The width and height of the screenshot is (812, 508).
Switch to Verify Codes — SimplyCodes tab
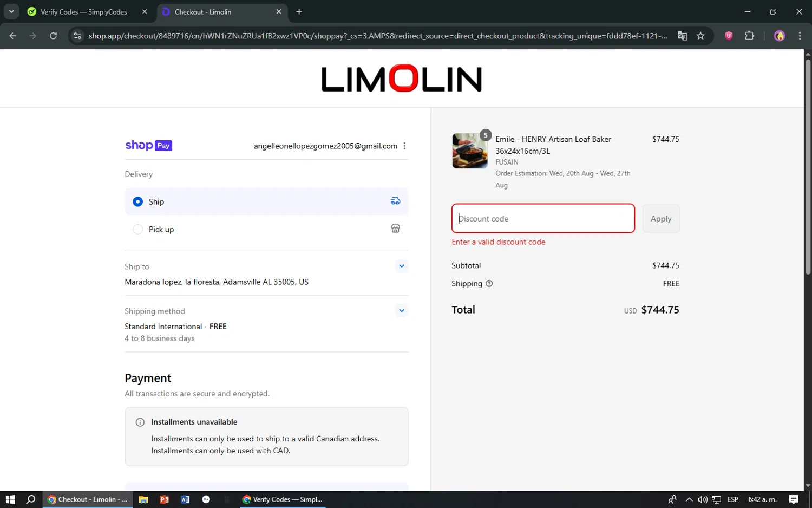tap(84, 12)
